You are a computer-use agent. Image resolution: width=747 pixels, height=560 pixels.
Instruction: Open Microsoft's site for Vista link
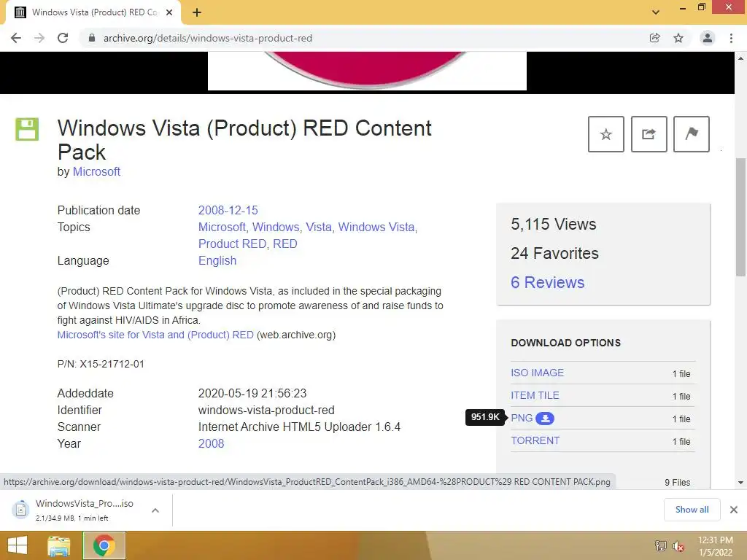pyautogui.click(x=155, y=335)
